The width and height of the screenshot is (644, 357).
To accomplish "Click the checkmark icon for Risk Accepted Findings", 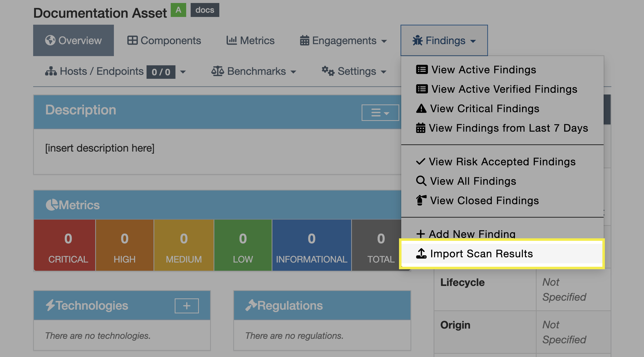I will (420, 162).
